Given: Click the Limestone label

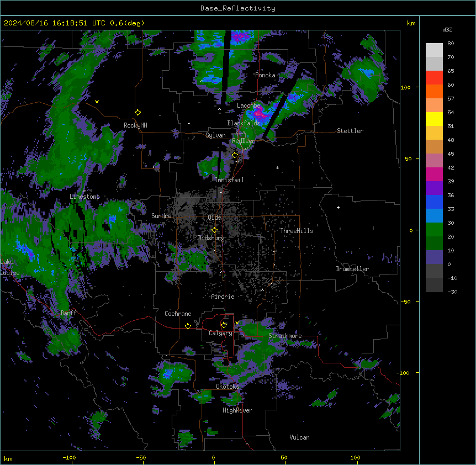Looking at the screenshot, I should [x=84, y=197].
